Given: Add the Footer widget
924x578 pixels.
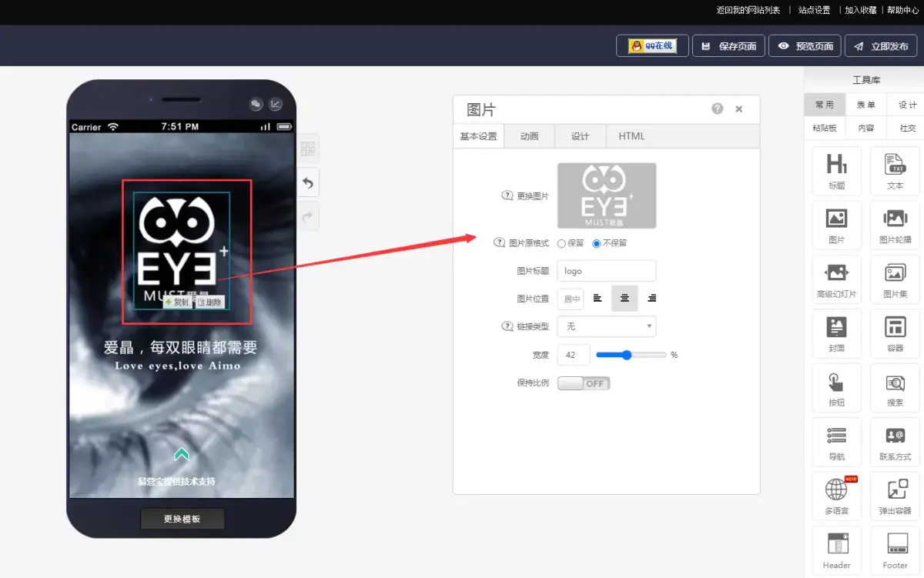Looking at the screenshot, I should coord(895,550).
